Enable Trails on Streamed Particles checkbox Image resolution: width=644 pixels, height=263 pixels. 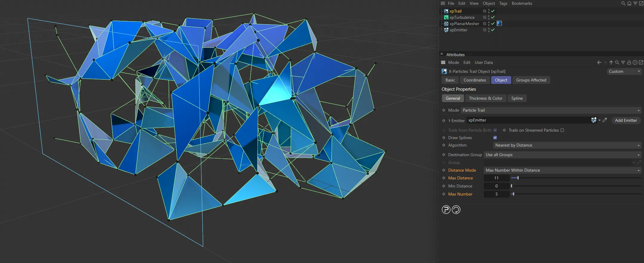(x=562, y=130)
